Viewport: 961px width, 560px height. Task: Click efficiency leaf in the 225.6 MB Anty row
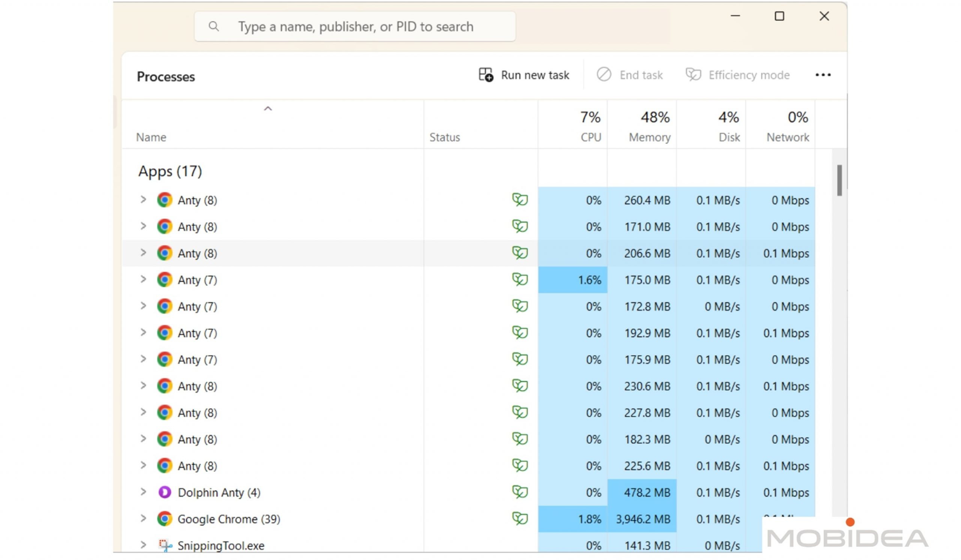click(520, 465)
